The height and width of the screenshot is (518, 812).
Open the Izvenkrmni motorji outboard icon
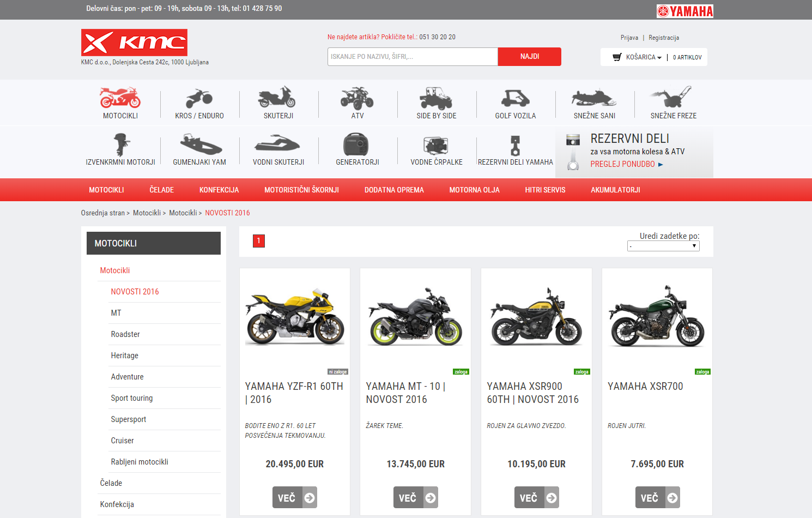(121, 145)
